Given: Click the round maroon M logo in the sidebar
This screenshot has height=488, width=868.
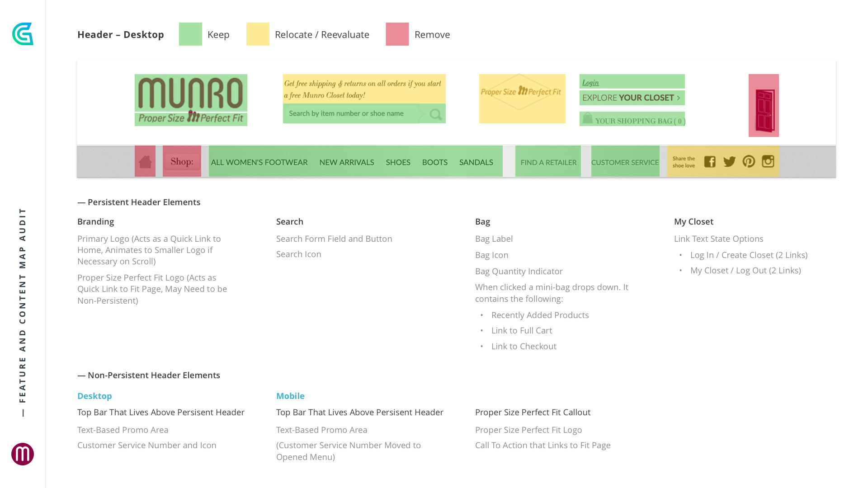Looking at the screenshot, I should point(23,454).
